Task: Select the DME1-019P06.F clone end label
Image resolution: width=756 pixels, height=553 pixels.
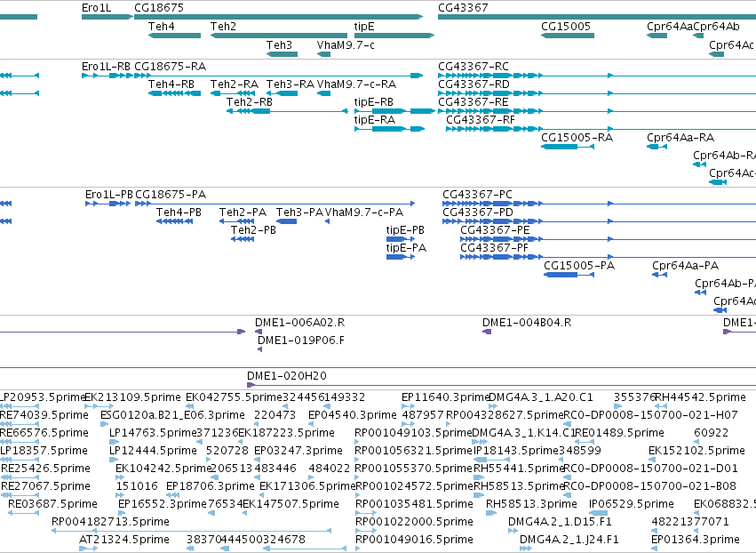Action: pyautogui.click(x=301, y=341)
